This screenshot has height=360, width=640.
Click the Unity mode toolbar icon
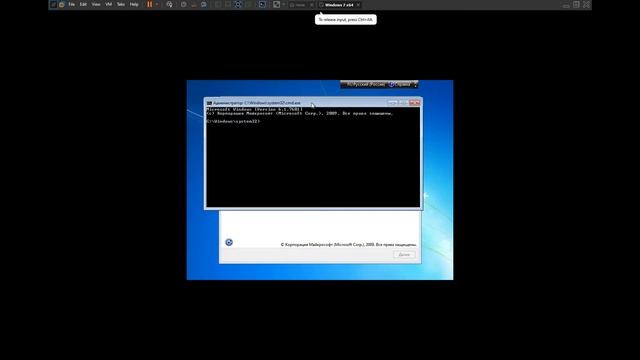(249, 4)
